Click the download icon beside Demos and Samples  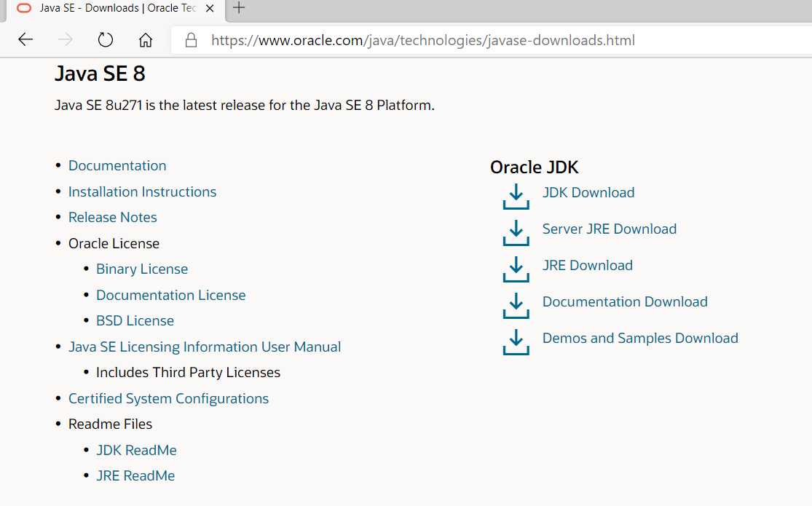(516, 341)
